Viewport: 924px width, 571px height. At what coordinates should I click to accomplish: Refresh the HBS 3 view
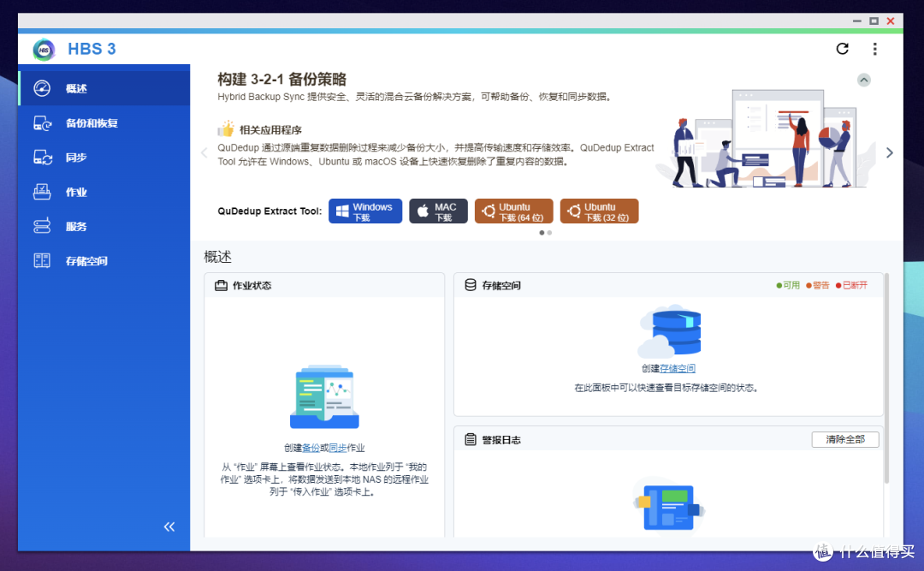tap(842, 49)
